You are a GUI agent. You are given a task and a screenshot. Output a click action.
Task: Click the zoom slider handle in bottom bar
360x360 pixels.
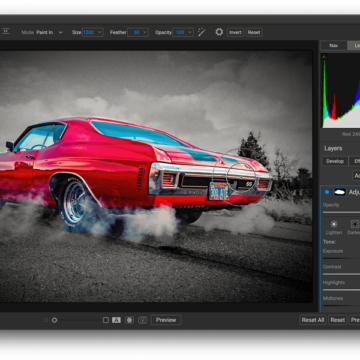(x=54, y=320)
